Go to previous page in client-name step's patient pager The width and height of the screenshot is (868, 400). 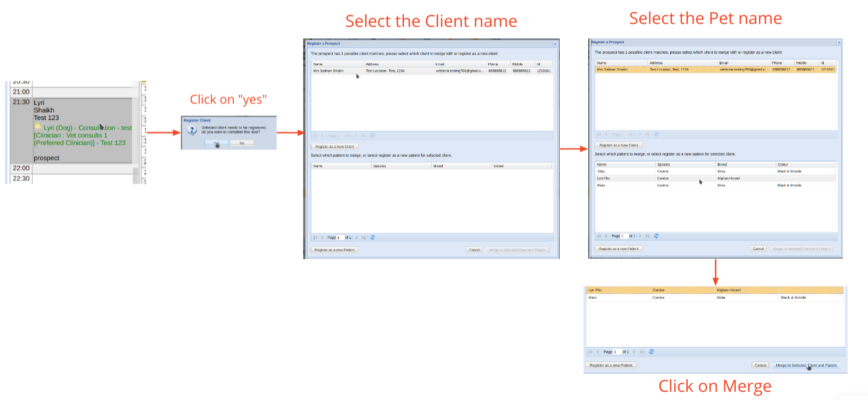point(322,237)
